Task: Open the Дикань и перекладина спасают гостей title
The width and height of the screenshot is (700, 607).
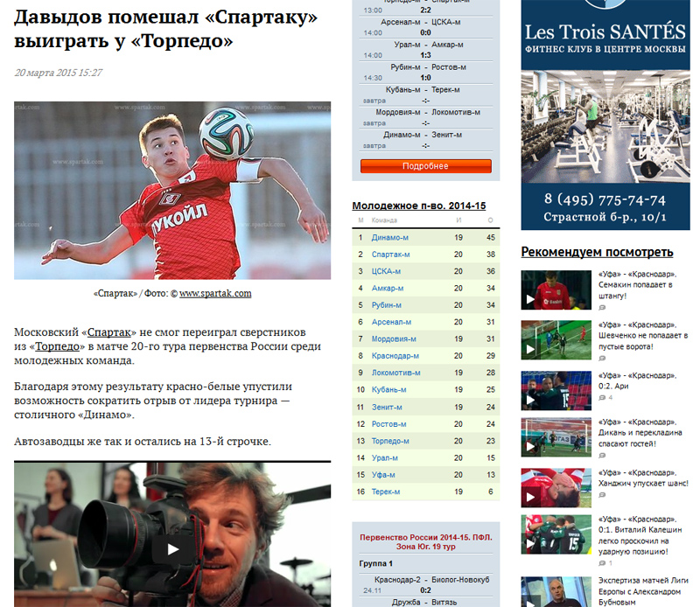Action: coord(640,433)
